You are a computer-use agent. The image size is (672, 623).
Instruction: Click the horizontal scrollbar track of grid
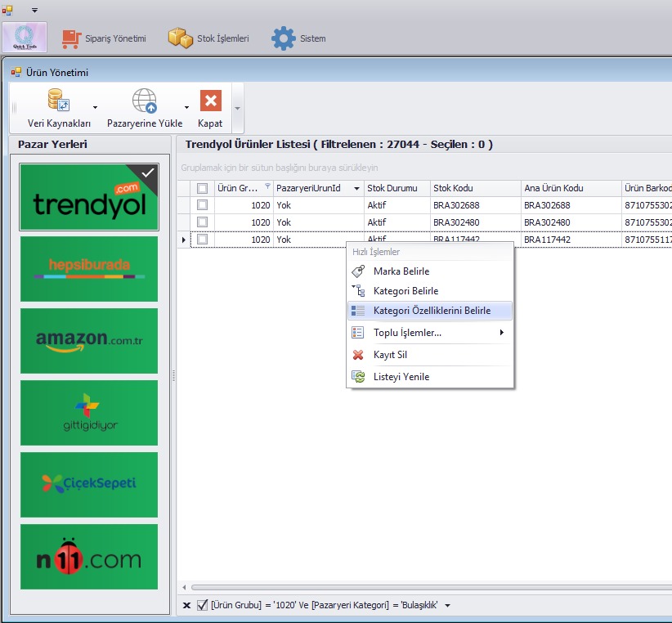(x=432, y=588)
